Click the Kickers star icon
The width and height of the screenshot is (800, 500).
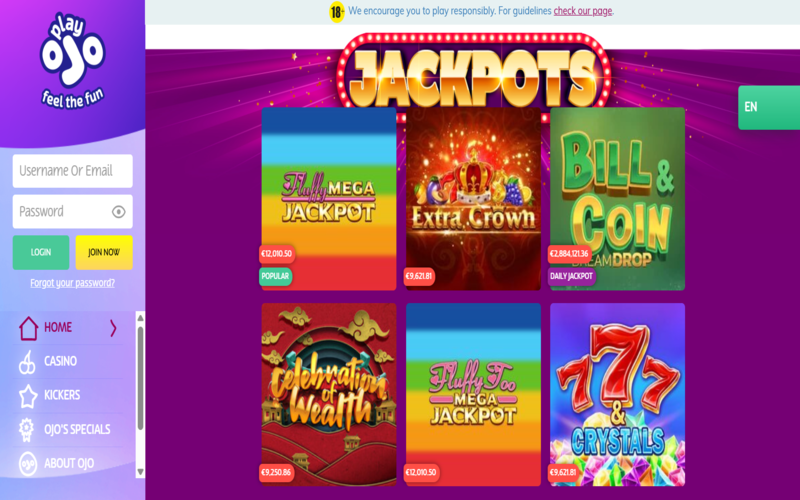28,396
